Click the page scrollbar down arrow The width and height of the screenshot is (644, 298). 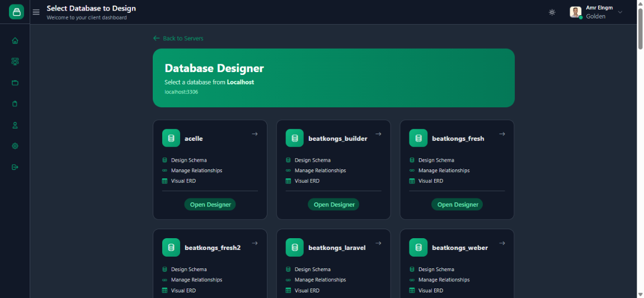[640, 294]
